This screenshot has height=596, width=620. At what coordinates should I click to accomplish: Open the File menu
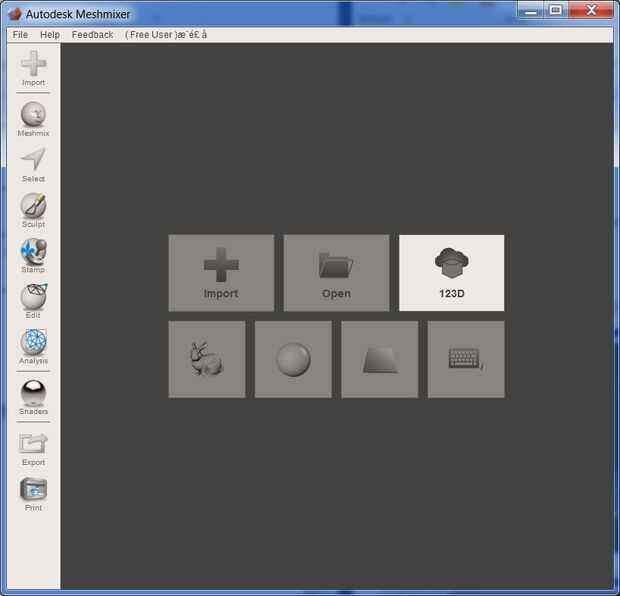20,35
